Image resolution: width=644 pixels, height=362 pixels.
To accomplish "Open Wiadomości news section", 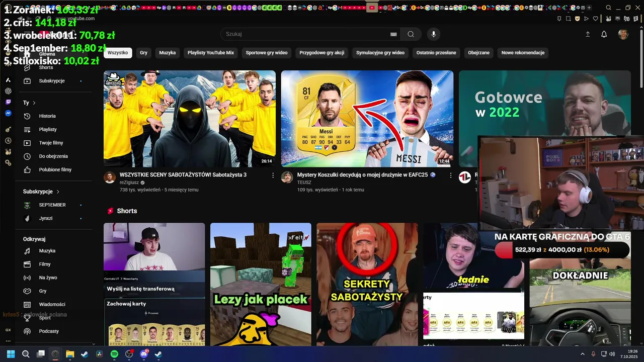I will point(52,304).
